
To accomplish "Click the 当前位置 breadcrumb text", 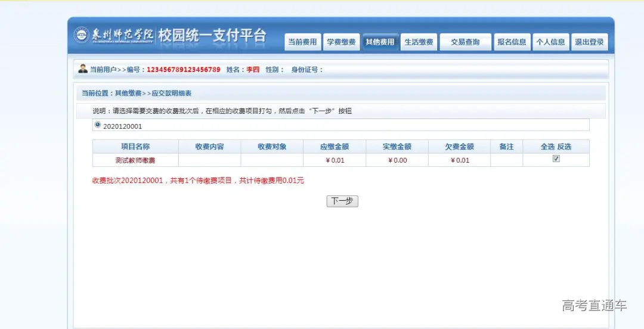I will click(x=137, y=93).
